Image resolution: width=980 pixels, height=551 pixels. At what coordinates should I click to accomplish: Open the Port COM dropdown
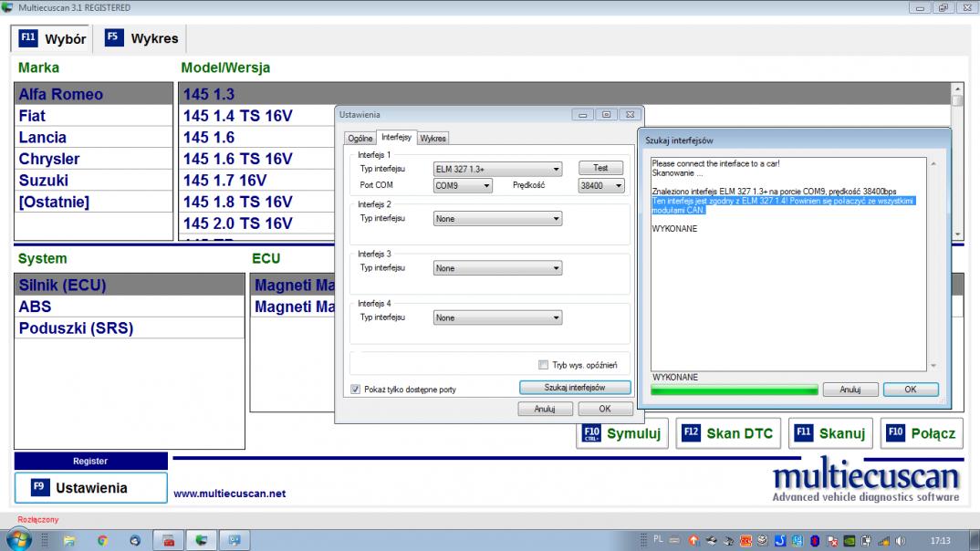[463, 185]
